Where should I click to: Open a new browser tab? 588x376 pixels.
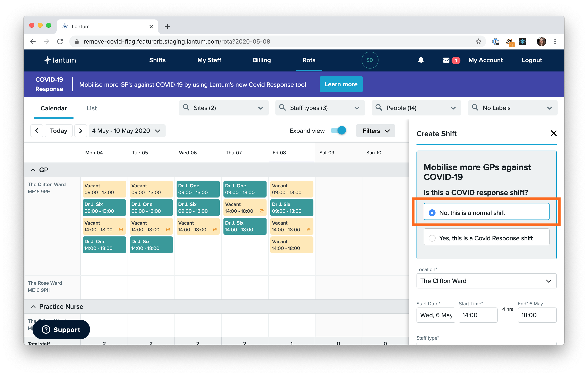click(167, 27)
